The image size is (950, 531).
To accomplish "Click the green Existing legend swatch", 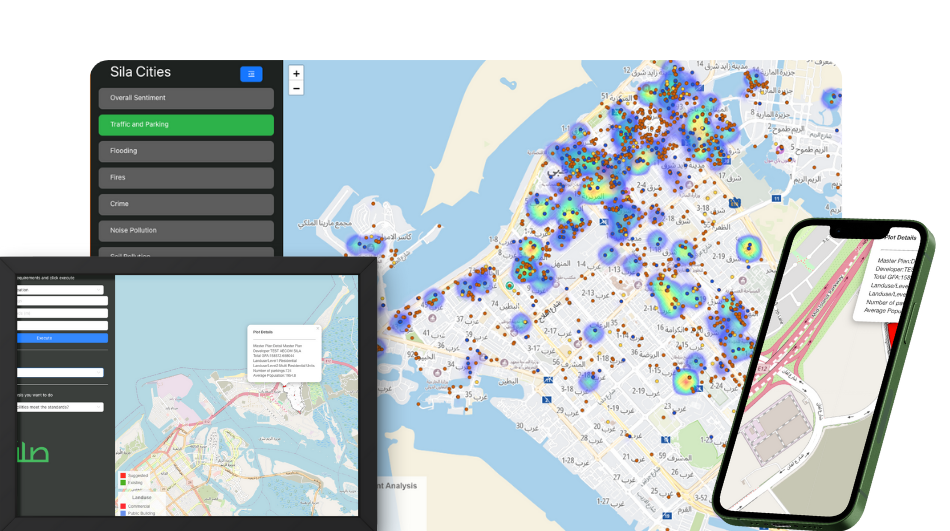I will click(x=123, y=483).
